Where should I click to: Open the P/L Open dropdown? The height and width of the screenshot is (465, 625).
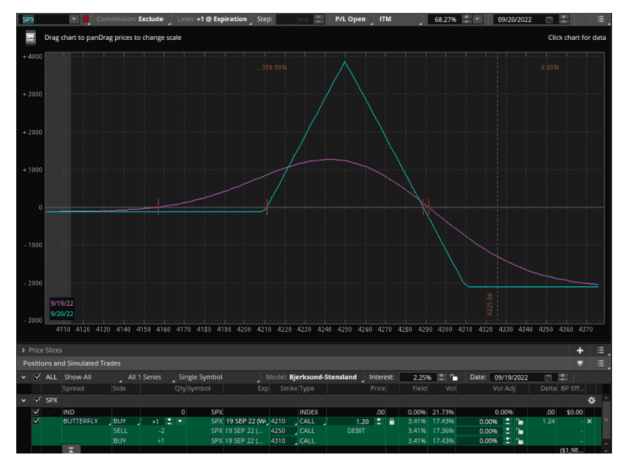coord(353,19)
